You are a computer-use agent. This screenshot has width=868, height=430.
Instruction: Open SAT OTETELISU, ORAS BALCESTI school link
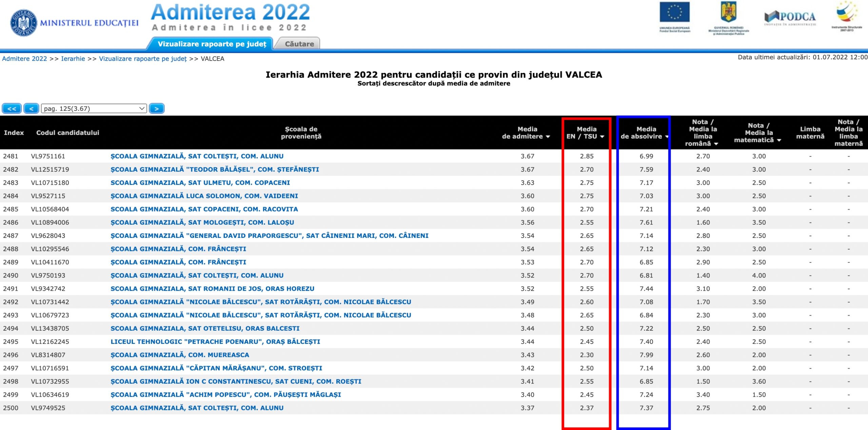click(x=205, y=328)
